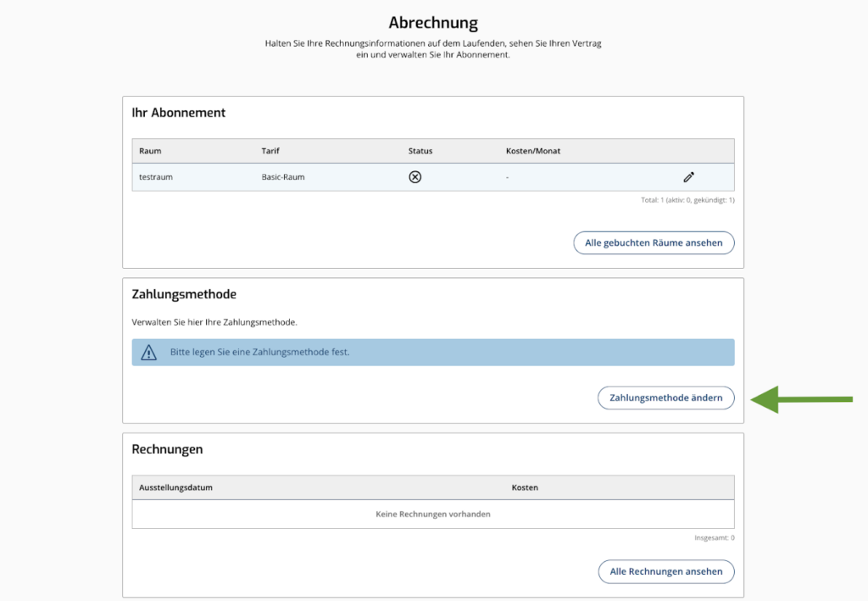Open Zahlungsmethode ändern
This screenshot has height=601, width=868.
(665, 398)
